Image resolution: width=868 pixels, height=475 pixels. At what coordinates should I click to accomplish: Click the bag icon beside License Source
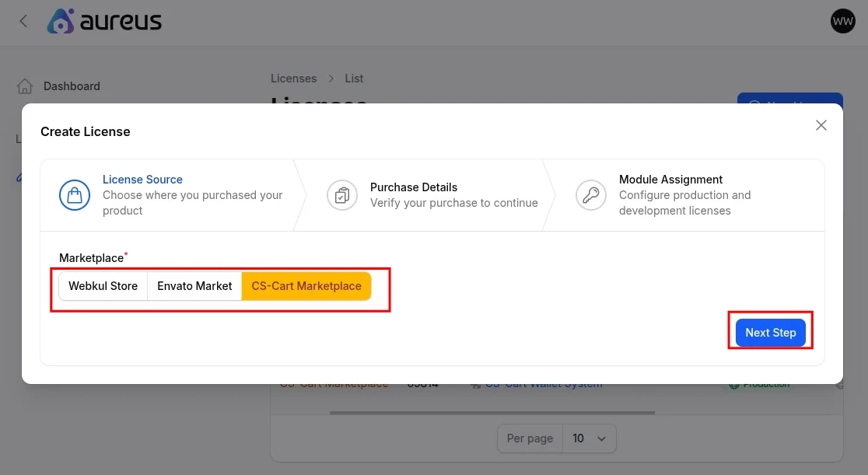75,195
